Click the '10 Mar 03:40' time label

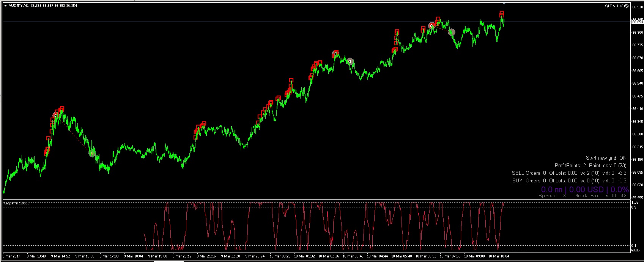tap(353, 256)
